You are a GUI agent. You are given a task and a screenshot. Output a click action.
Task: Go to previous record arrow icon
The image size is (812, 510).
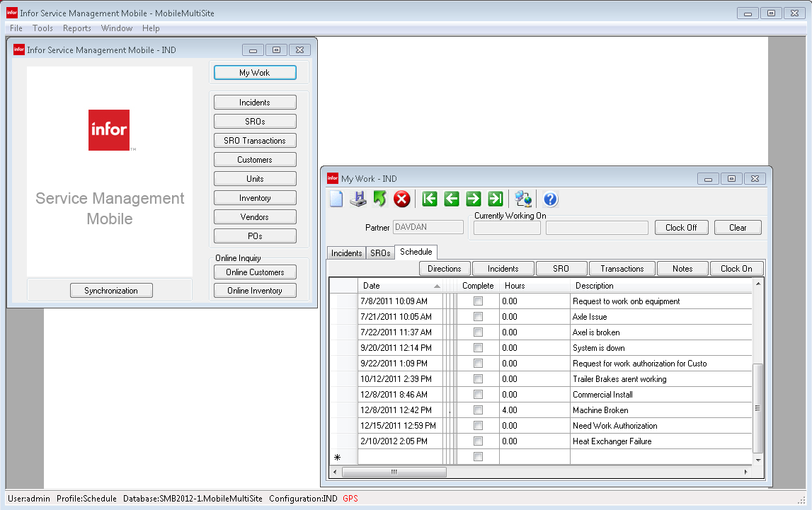(452, 199)
